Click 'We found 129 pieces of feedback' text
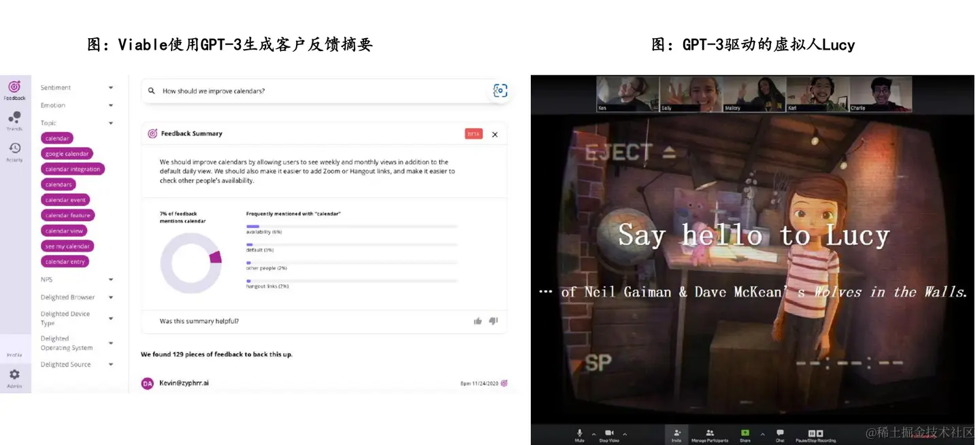Image resolution: width=980 pixels, height=445 pixels. (x=216, y=355)
